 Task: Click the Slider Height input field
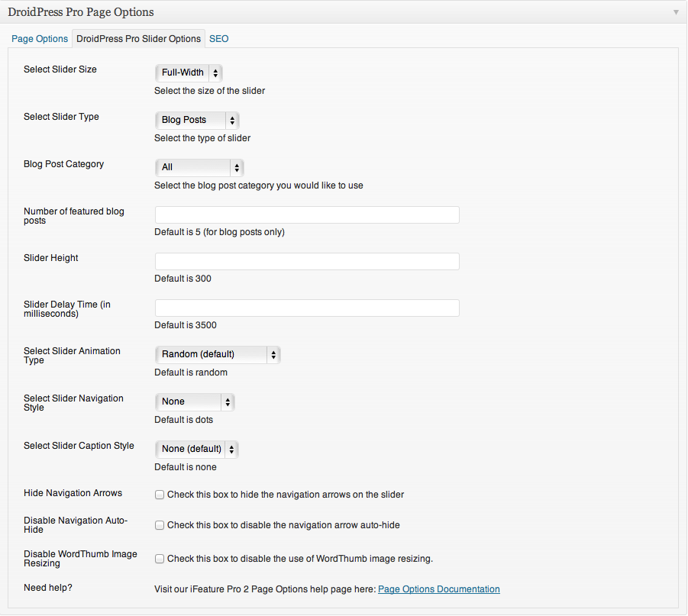[x=307, y=262]
